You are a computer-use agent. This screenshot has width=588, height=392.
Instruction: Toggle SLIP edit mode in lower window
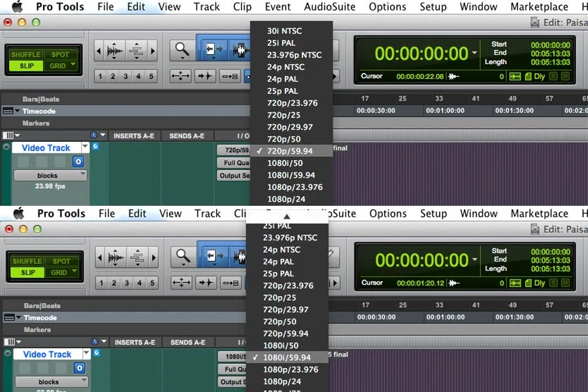tap(27, 272)
